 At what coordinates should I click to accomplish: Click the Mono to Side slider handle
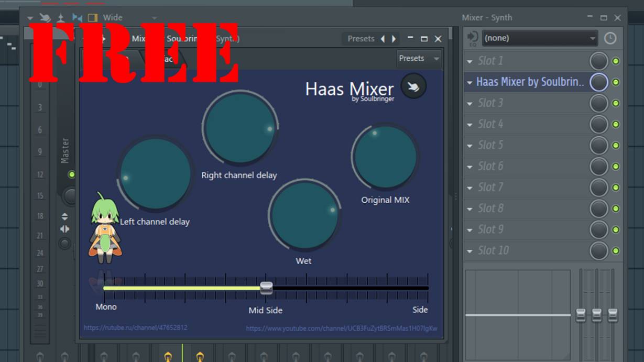click(266, 288)
